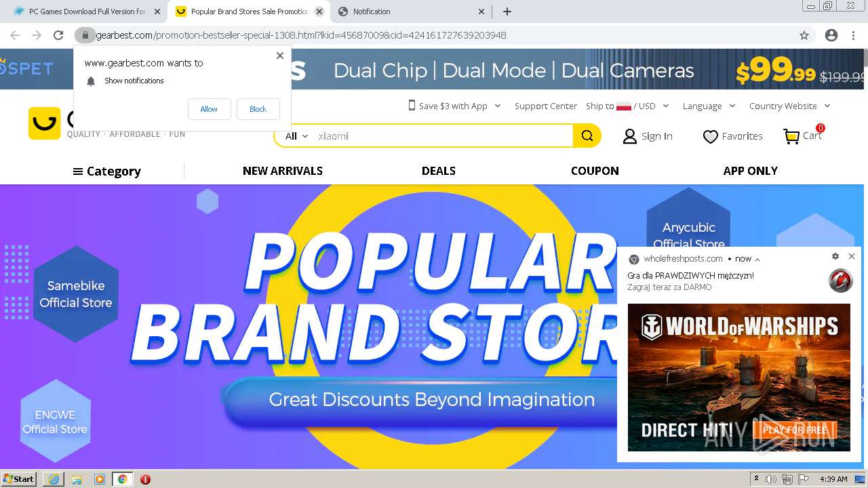Collapse the notification with the caret

tap(757, 260)
